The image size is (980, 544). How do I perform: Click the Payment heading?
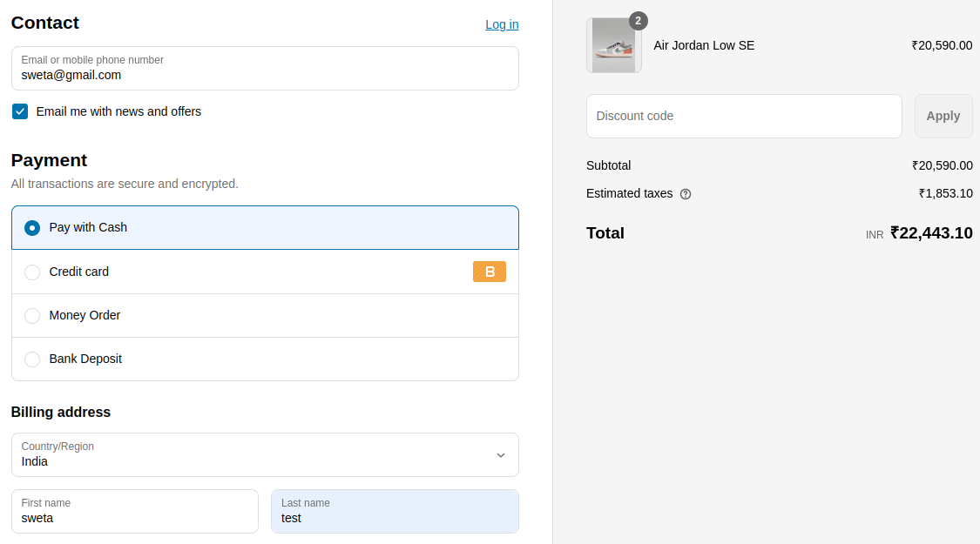49,160
